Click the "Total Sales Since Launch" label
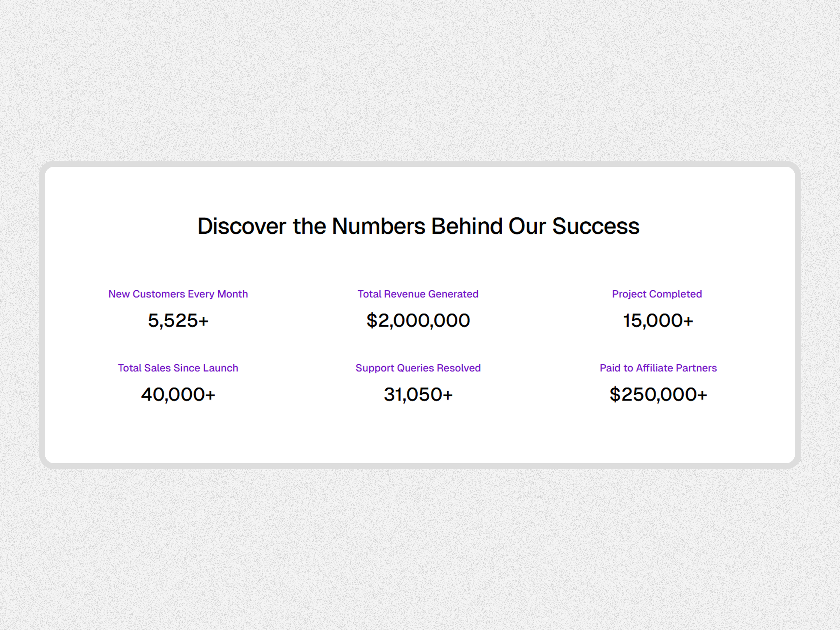Viewport: 840px width, 630px height. coord(178,368)
